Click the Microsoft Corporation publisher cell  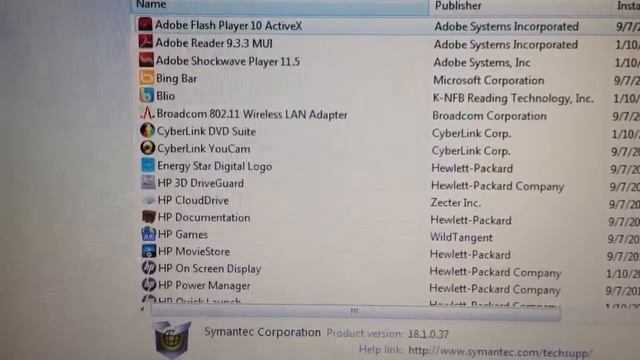488,80
